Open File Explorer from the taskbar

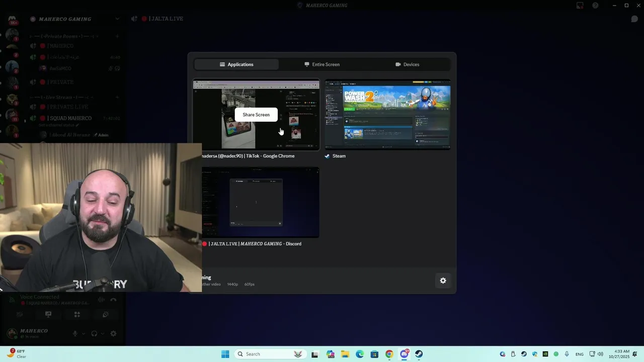coord(345,354)
